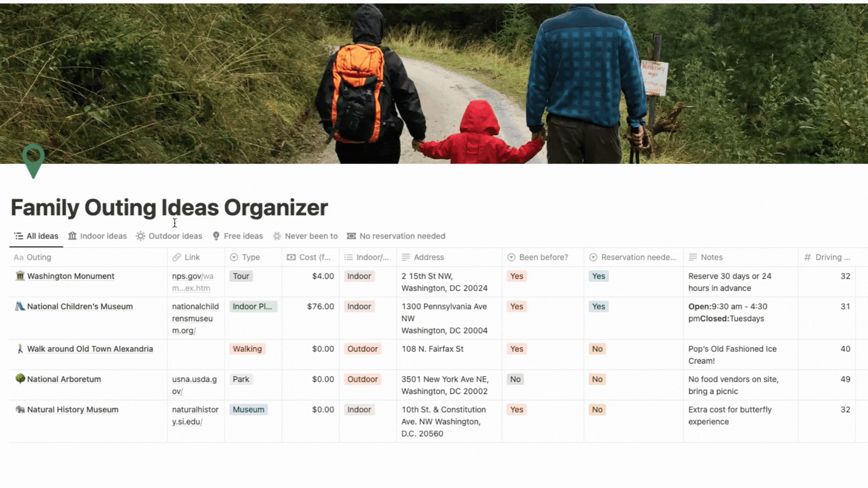Click 'Yes' reservation badge for Washington Monument
The image size is (868, 488).
(x=599, y=276)
